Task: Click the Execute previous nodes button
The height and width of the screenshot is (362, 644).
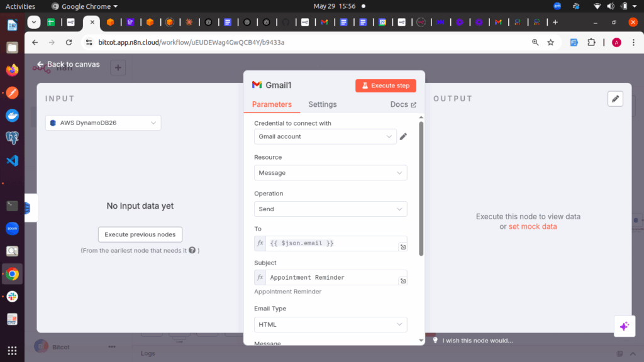Action: 140,234
